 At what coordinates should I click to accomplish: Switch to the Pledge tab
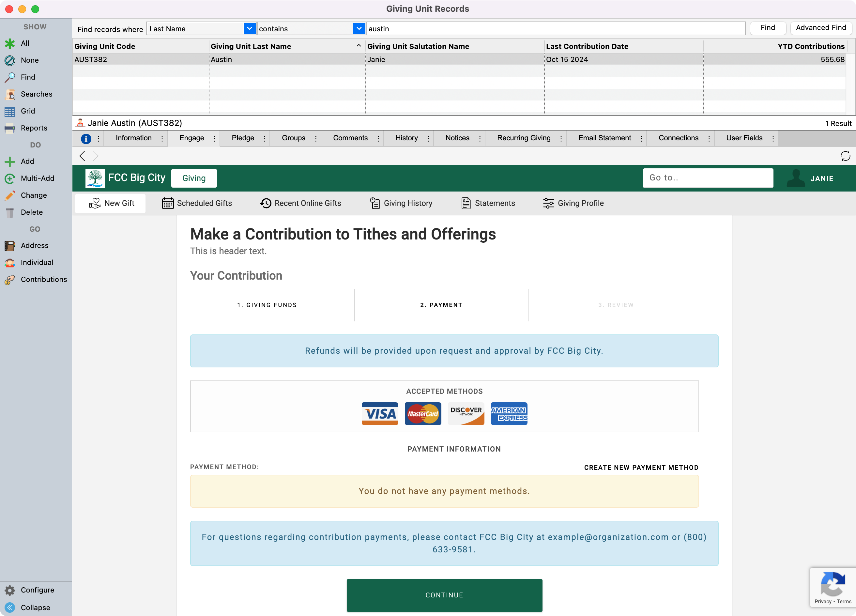(243, 138)
